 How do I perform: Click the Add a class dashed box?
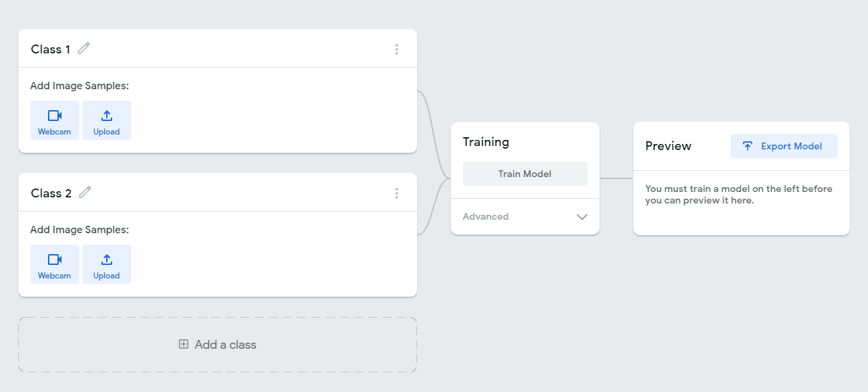point(218,345)
